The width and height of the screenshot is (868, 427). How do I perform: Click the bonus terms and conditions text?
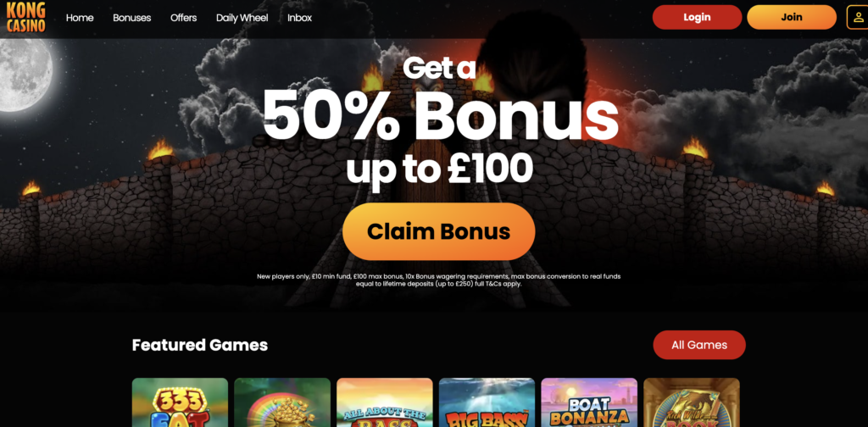click(x=438, y=280)
